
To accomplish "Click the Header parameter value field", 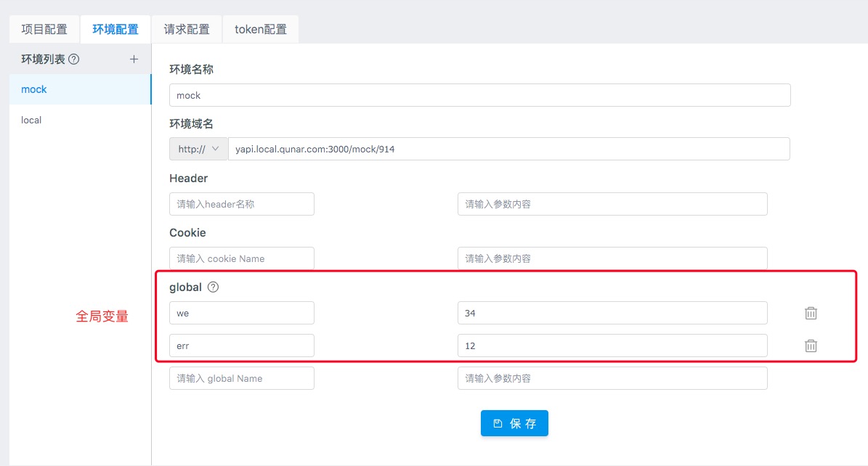I will coord(612,204).
